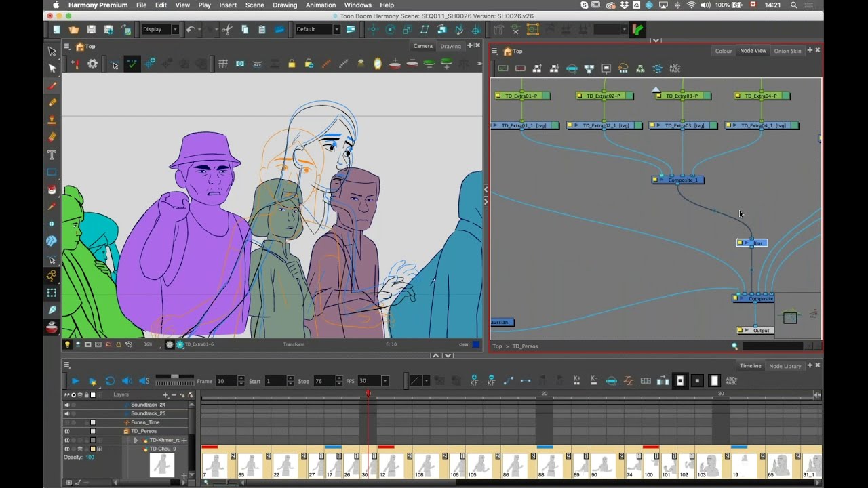The width and height of the screenshot is (868, 488).
Task: Open the Scene menu
Action: click(254, 5)
